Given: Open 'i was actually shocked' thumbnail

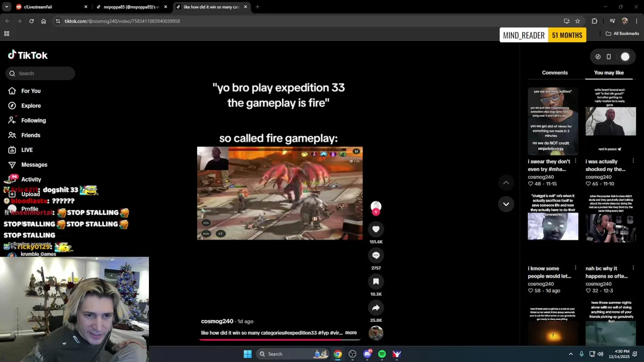Looking at the screenshot, I should pos(610,121).
